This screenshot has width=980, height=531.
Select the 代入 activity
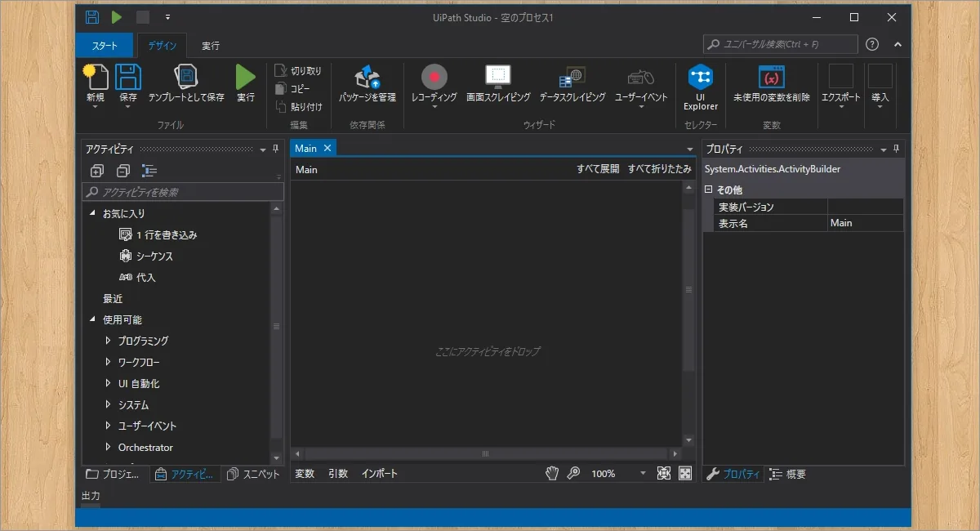tap(137, 277)
